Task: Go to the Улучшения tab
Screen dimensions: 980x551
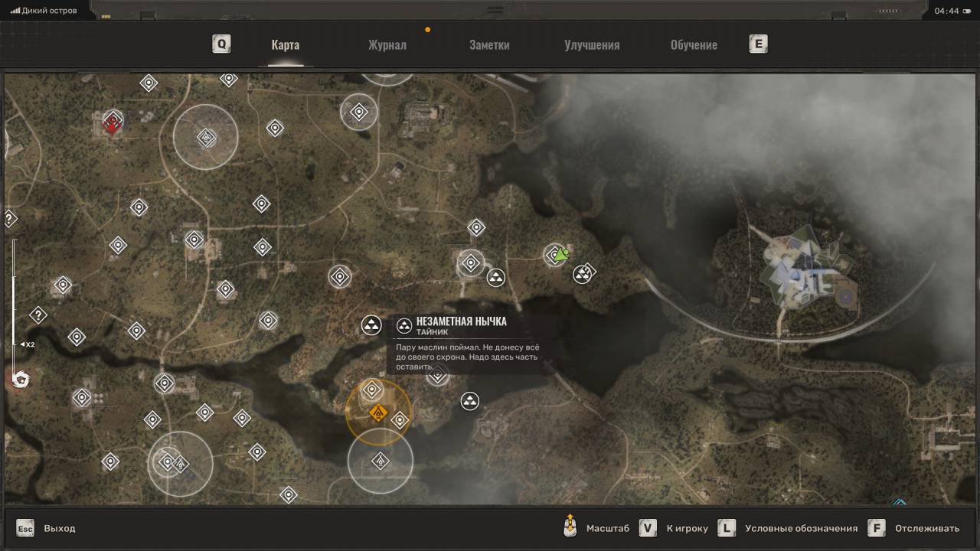Action: (x=592, y=44)
